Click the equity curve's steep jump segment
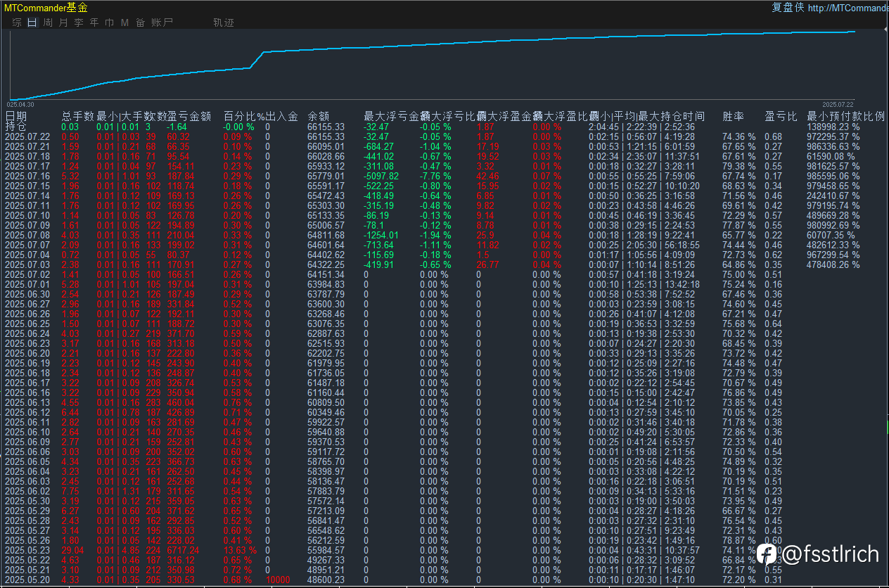The height and width of the screenshot is (588, 889). click(257, 59)
